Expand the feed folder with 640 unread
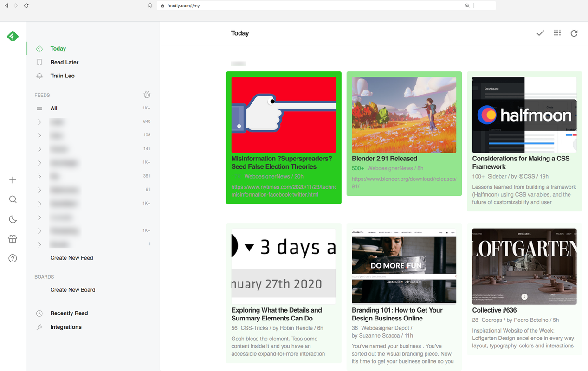Screen dimensions: 588x371 pyautogui.click(x=39, y=122)
